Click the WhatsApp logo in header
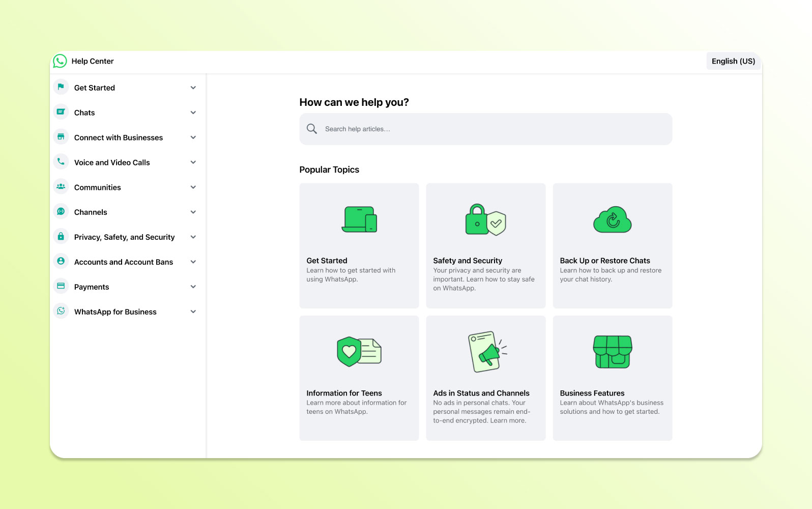812x509 pixels. coord(60,61)
